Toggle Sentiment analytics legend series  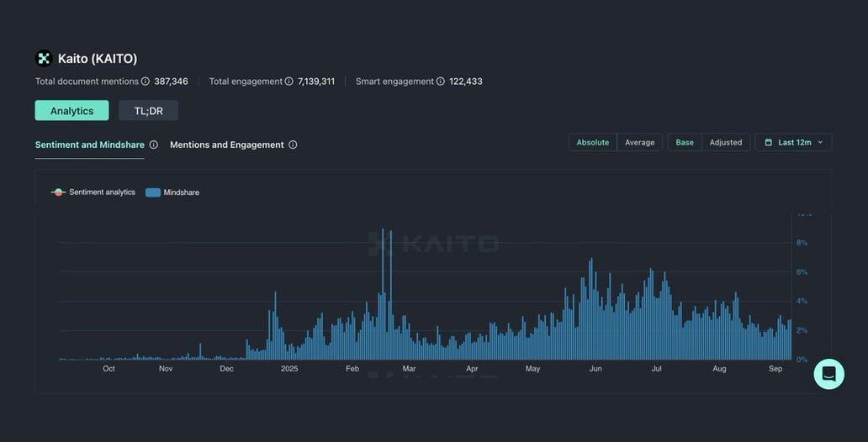click(x=93, y=192)
